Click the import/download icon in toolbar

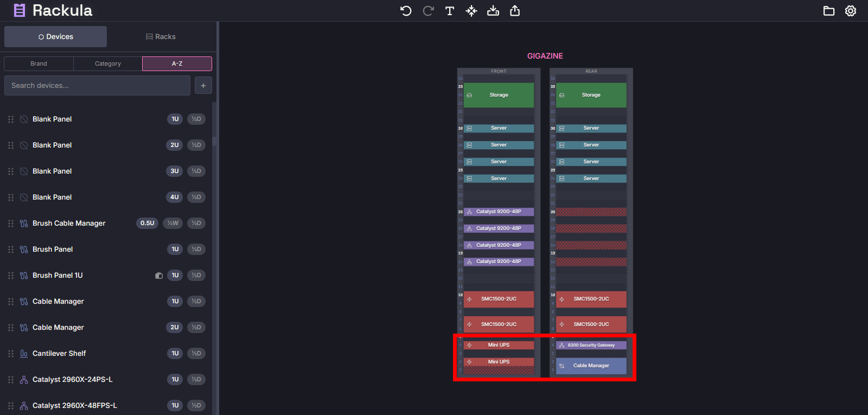493,11
